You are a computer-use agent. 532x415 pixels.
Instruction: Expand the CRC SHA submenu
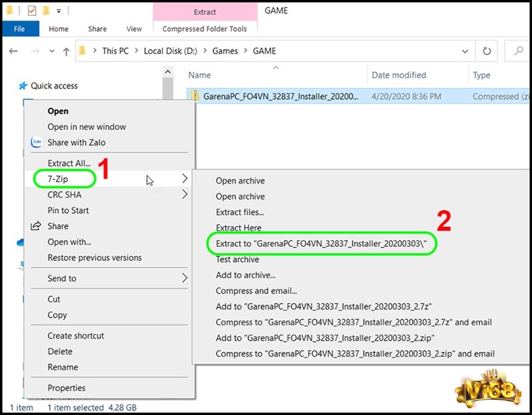[x=185, y=194]
